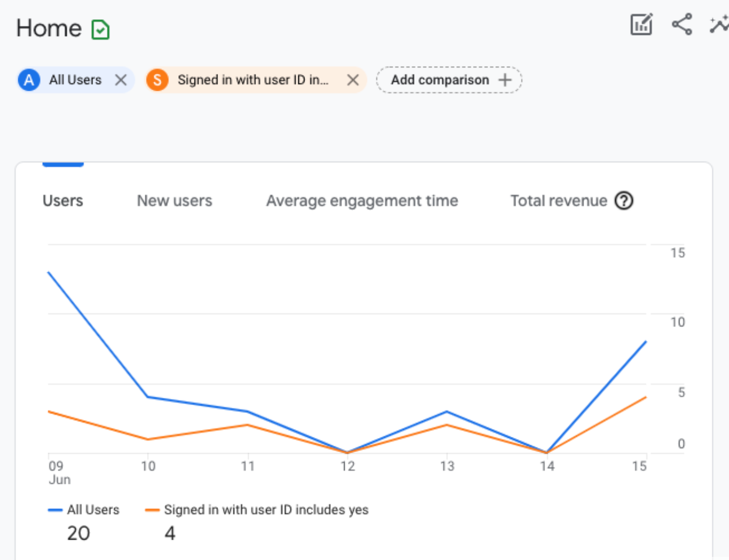The width and height of the screenshot is (729, 560).
Task: Switch to the New users tab
Action: [x=174, y=201]
